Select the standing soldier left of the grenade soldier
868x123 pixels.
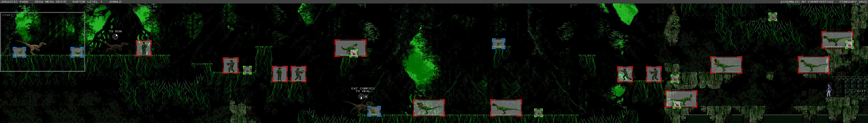tap(280, 74)
